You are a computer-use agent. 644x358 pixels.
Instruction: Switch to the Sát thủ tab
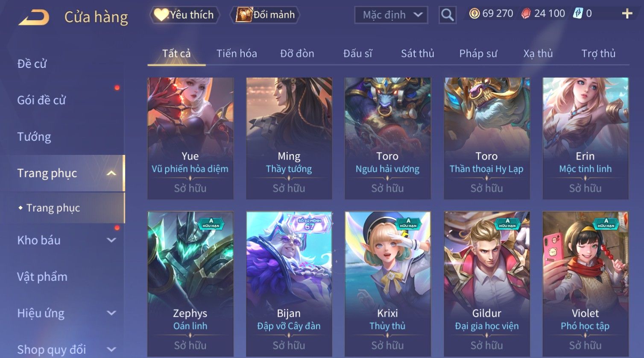point(417,53)
